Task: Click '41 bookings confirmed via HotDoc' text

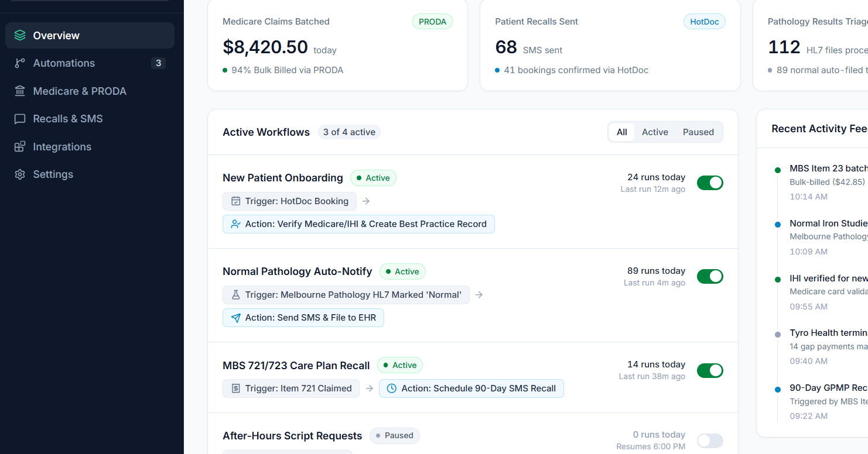Action: 576,70
